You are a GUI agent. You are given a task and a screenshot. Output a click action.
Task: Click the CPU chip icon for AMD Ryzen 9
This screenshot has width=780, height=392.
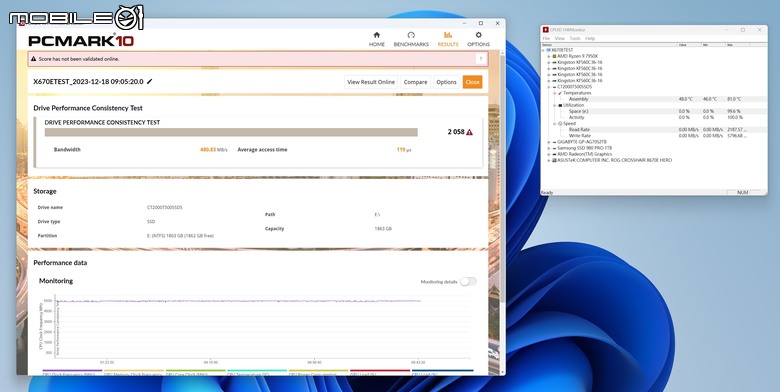point(554,56)
